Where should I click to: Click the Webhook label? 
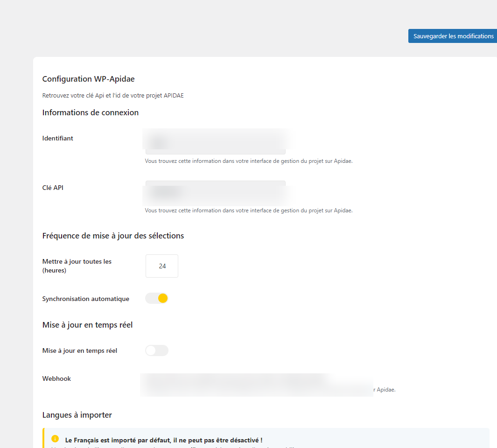click(x=56, y=378)
